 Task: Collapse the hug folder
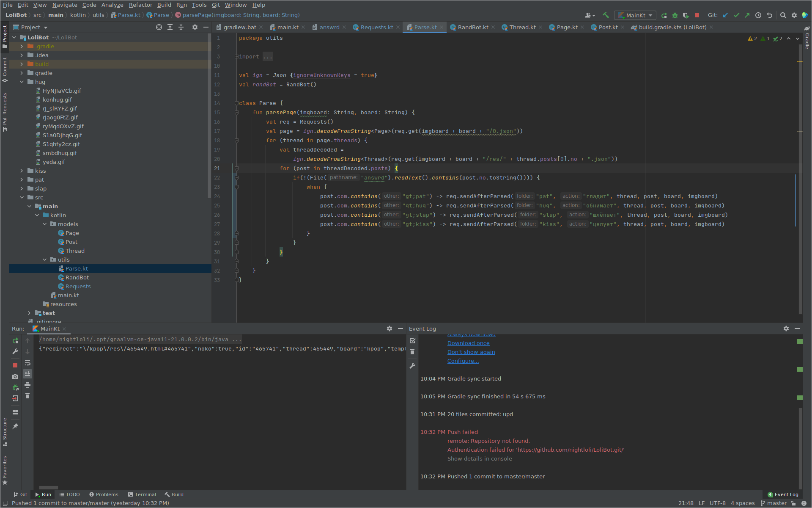tap(22, 82)
